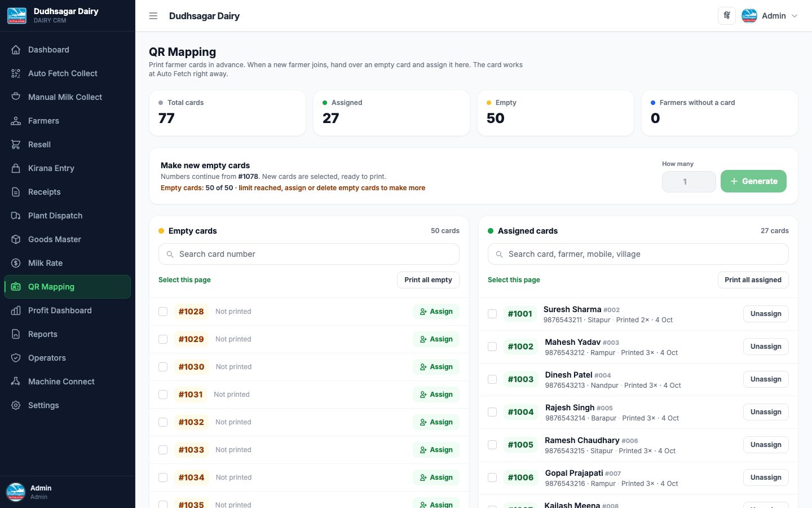The width and height of the screenshot is (812, 508).
Task: Open Milk Rate currency icon
Action: point(16,263)
